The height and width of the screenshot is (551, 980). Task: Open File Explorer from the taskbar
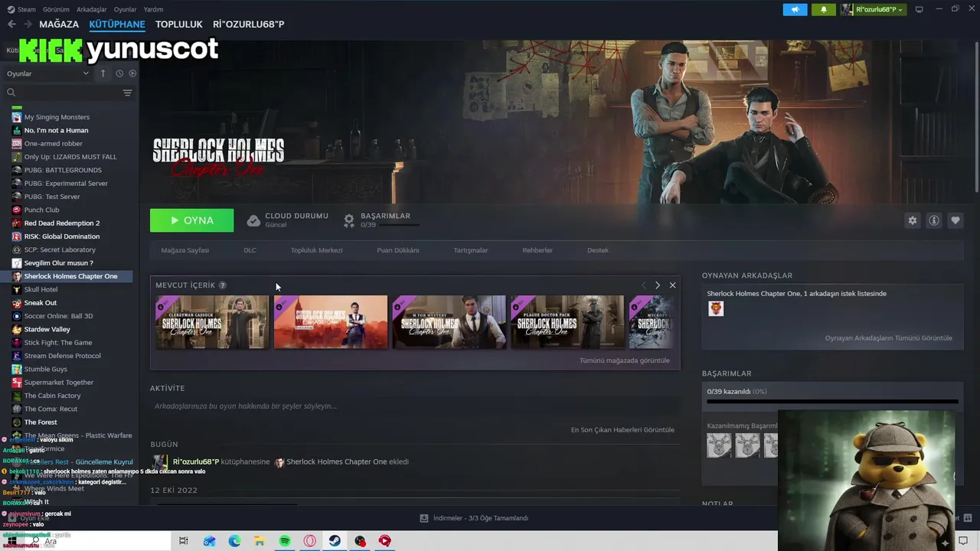[260, 541]
